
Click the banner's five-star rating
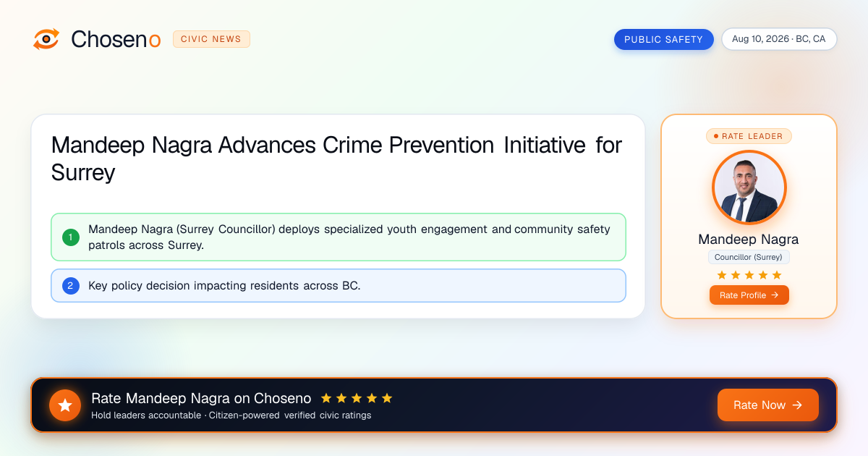coord(357,398)
